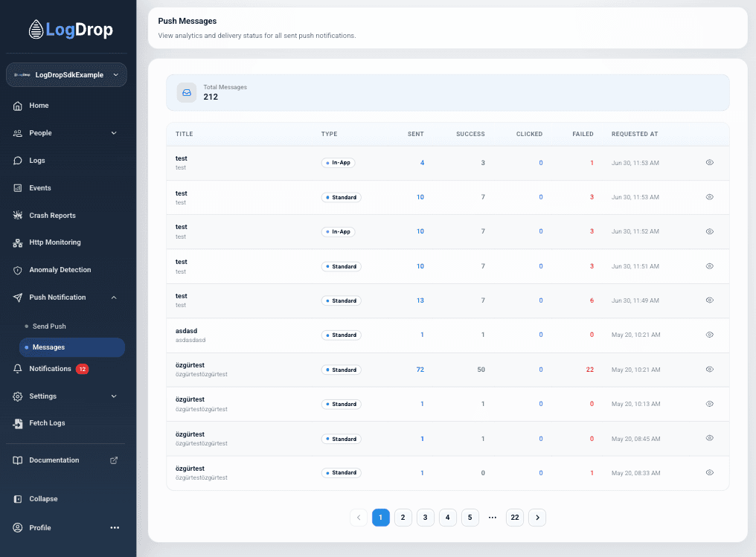Screen dimensions: 756x557
Task: Click the Settings gear icon
Action: tap(18, 396)
